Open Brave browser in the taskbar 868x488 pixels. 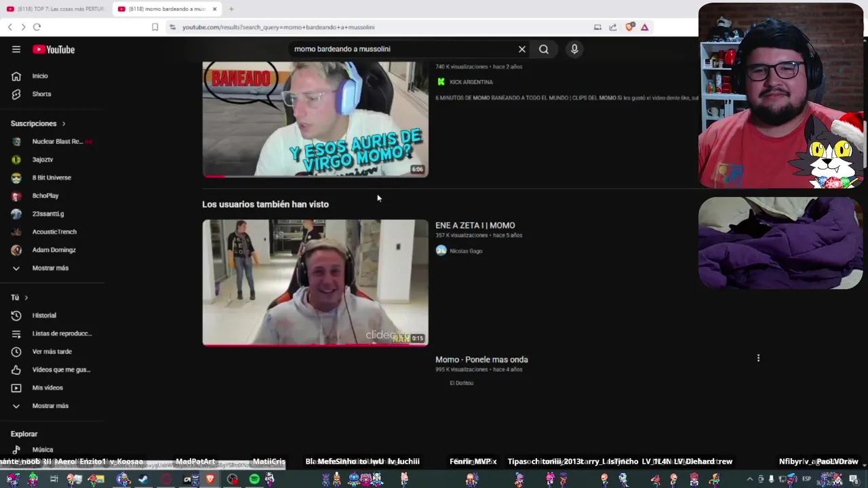pos(210,479)
